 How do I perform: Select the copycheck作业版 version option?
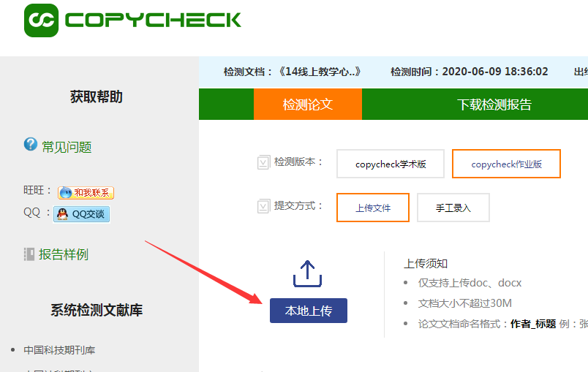click(x=506, y=164)
